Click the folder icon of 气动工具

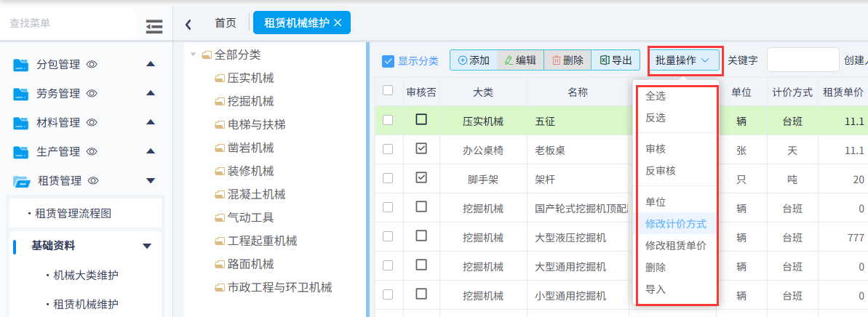click(220, 218)
